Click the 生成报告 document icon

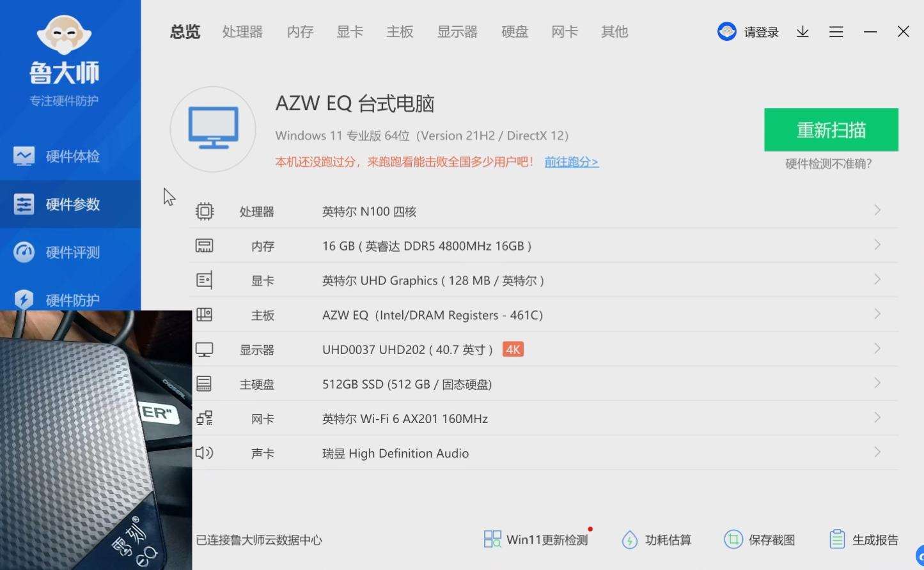pyautogui.click(x=837, y=539)
